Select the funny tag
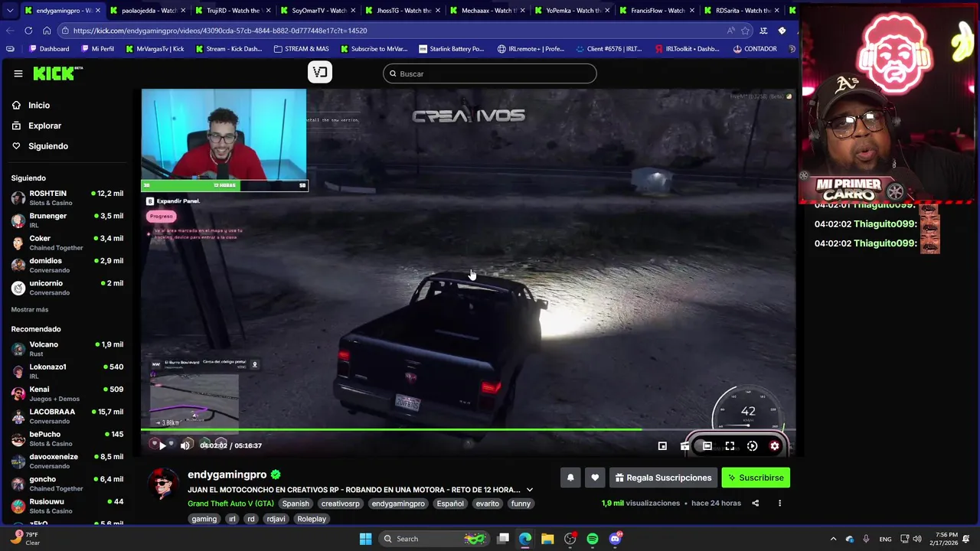Image resolution: width=980 pixels, height=551 pixels. pyautogui.click(x=521, y=504)
